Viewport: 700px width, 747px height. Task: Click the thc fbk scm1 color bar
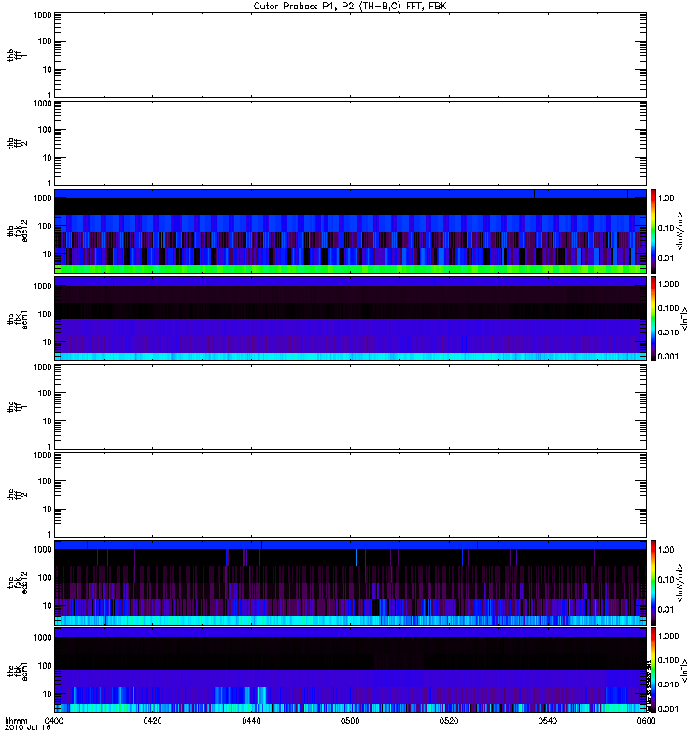point(653,670)
